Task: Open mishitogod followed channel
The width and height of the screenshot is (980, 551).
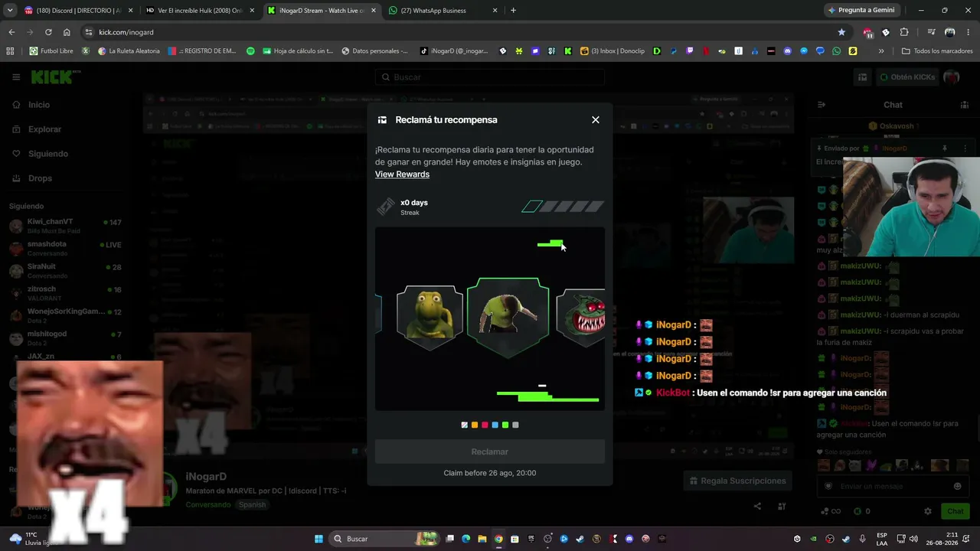Action: click(67, 337)
